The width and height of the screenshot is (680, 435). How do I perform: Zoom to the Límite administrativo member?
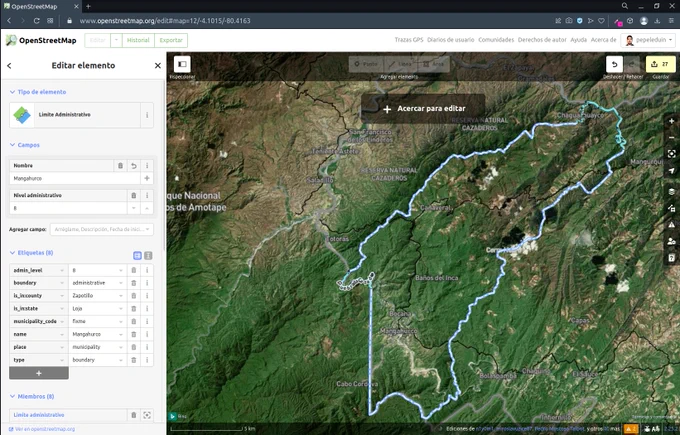pos(147,415)
